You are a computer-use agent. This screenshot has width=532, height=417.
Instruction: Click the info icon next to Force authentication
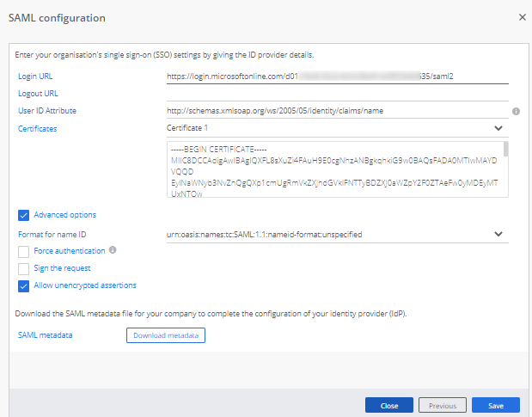click(113, 251)
